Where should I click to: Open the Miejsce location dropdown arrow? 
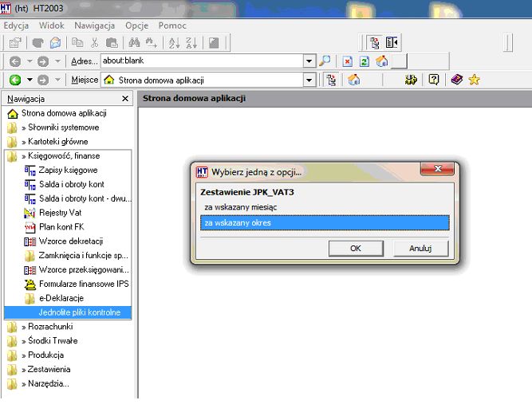pos(309,80)
